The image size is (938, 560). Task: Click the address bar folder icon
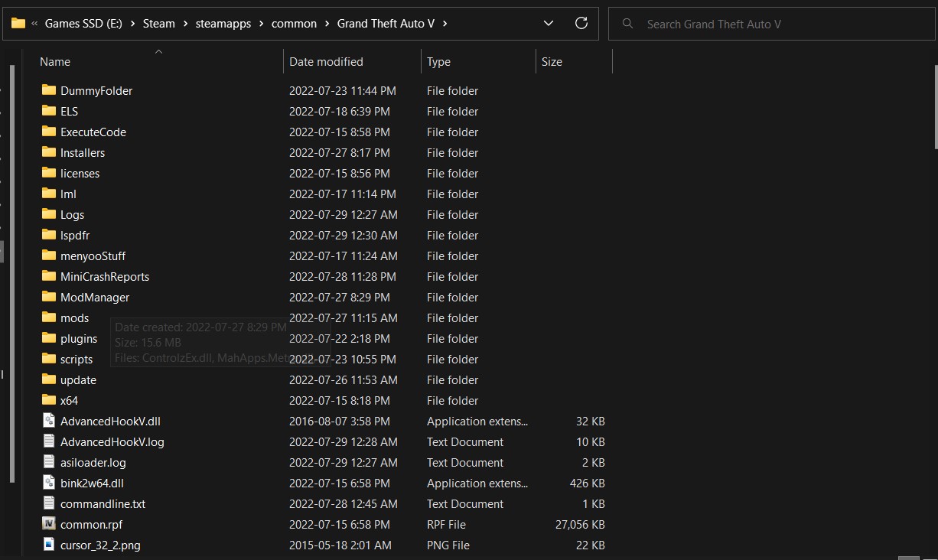[x=18, y=24]
